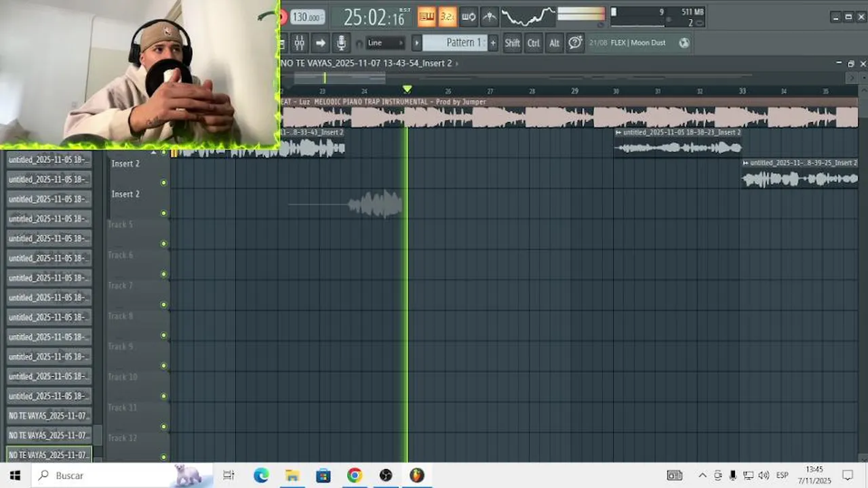The width and height of the screenshot is (868, 488).
Task: Click the 25:02:16 time display
Action: pos(374,17)
